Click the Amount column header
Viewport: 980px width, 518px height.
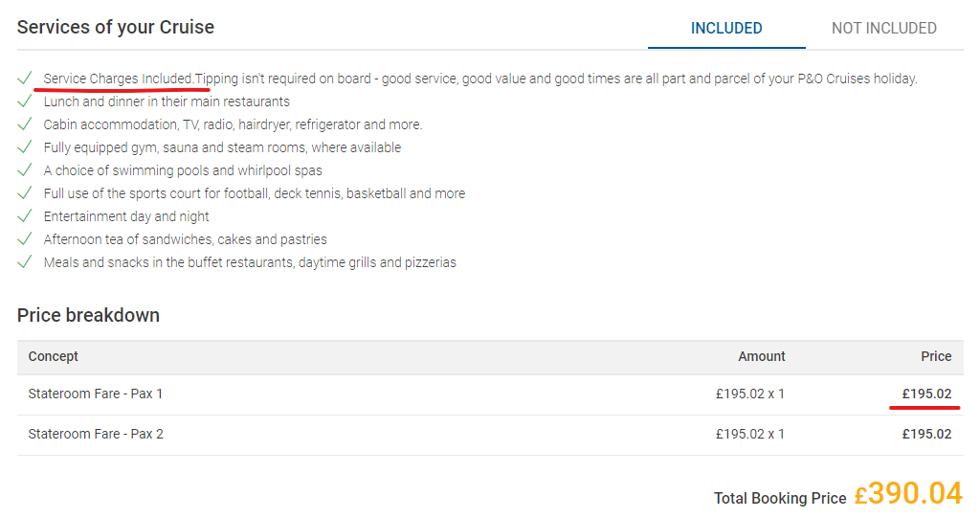tap(762, 356)
